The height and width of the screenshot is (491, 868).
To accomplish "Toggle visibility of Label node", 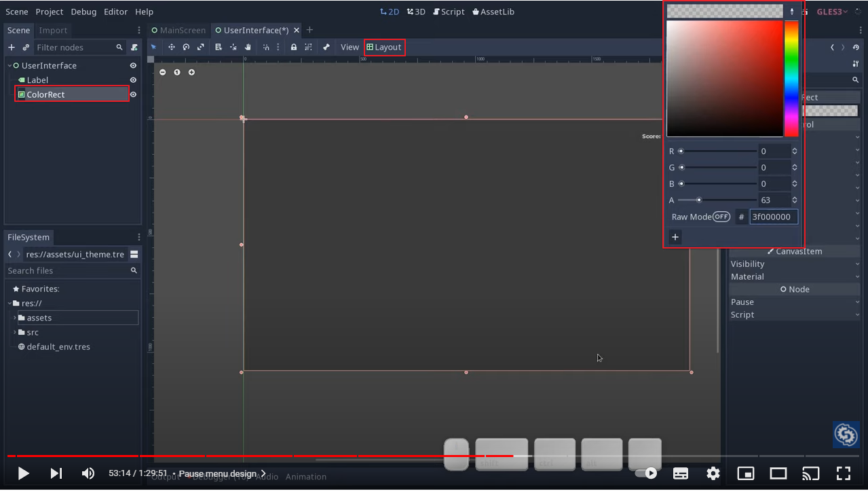I will coord(133,80).
